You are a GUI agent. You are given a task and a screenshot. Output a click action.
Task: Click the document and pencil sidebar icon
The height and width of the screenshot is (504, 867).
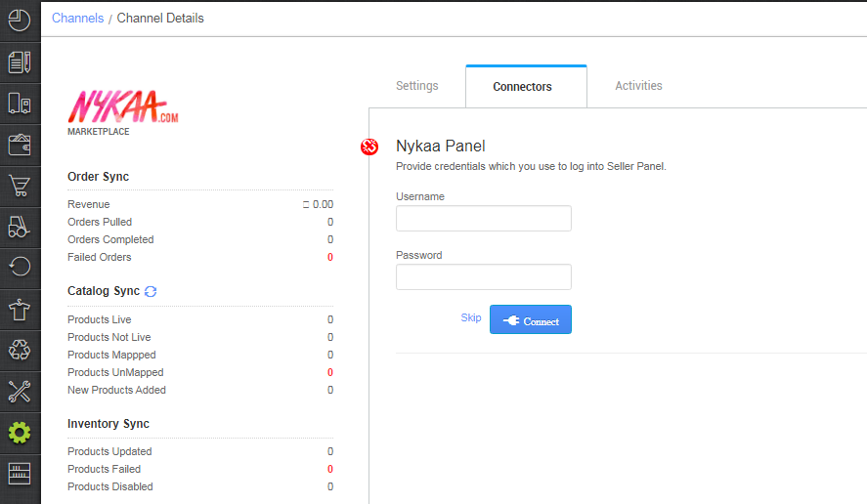[20, 62]
